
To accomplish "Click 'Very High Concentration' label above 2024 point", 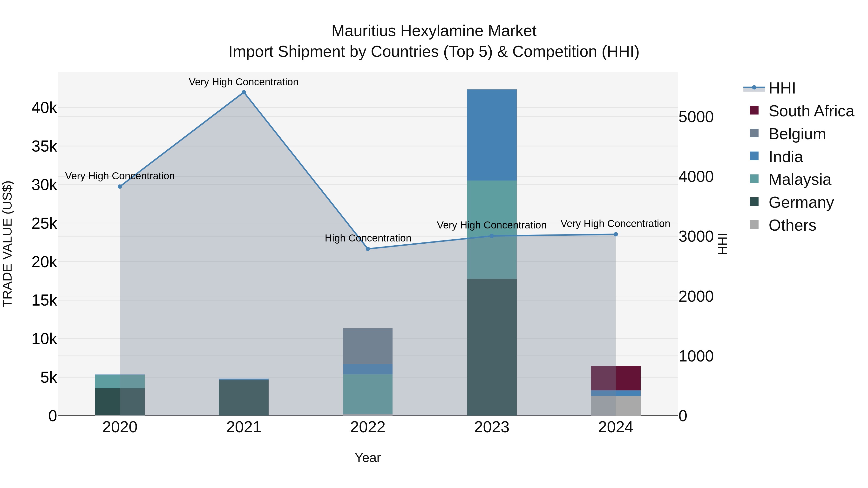I will click(x=615, y=224).
